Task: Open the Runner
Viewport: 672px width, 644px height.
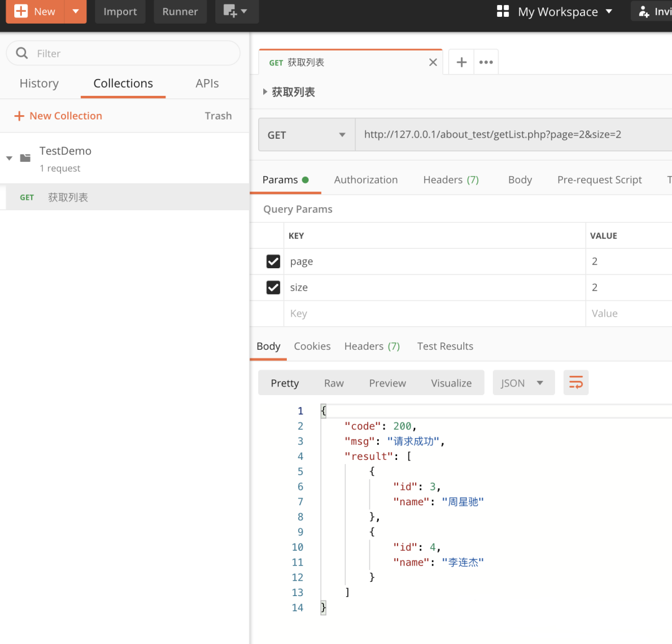Action: [180, 11]
